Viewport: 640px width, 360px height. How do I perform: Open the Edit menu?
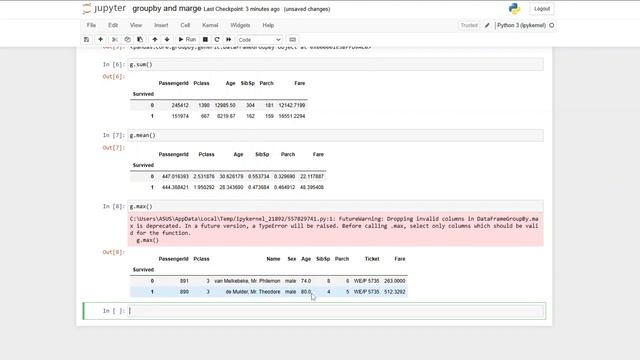click(113, 25)
